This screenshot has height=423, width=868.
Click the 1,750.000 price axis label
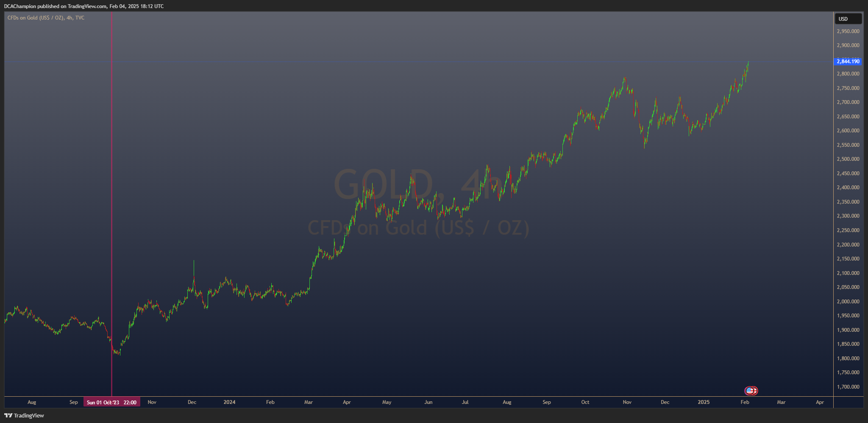pyautogui.click(x=848, y=373)
